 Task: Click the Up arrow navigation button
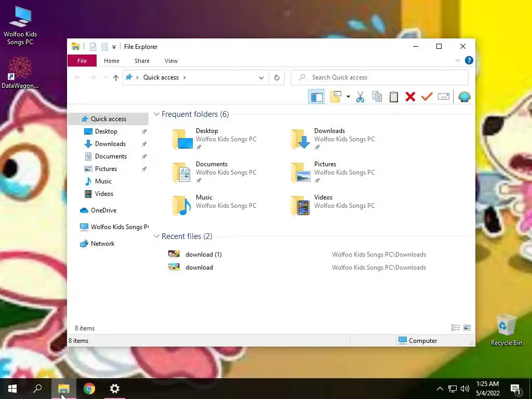[x=116, y=78]
